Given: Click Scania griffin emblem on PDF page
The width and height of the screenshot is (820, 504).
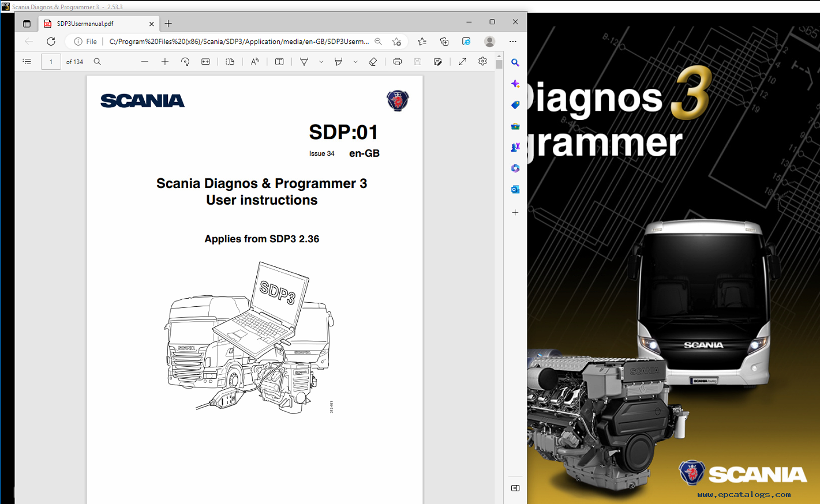Looking at the screenshot, I should coord(398,101).
